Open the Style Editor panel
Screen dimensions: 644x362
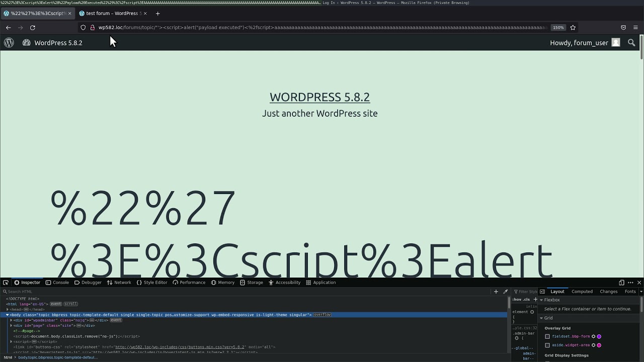click(x=152, y=283)
